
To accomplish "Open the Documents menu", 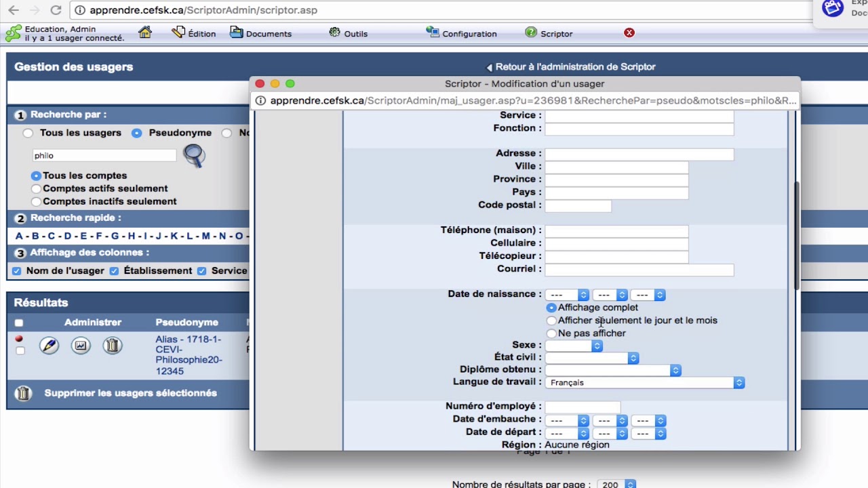I will [261, 33].
